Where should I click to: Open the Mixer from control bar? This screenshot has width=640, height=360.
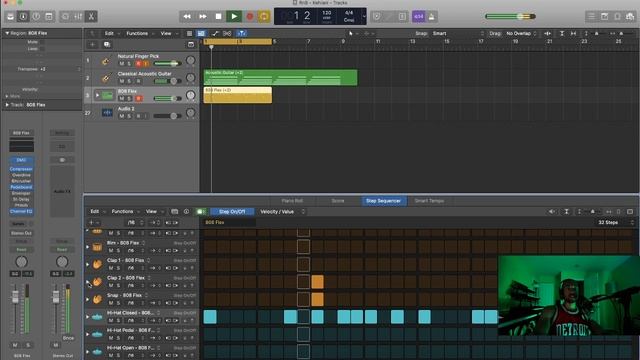(78, 16)
